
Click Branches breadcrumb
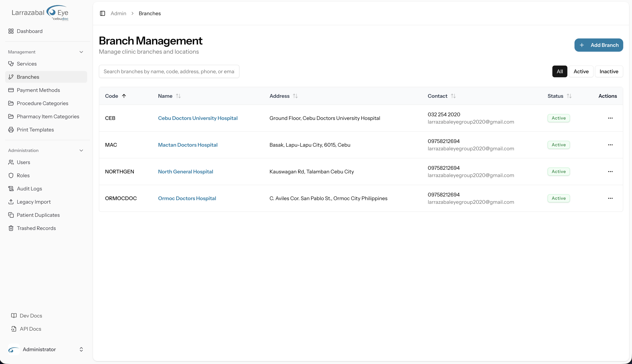pyautogui.click(x=150, y=13)
